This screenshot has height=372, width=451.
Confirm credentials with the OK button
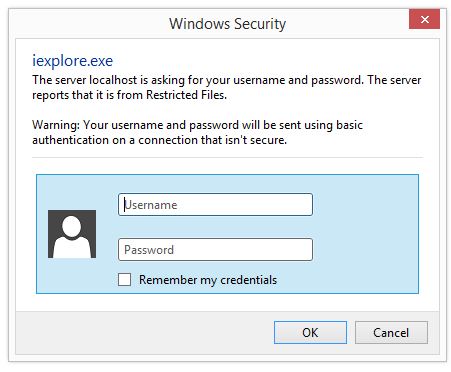pyautogui.click(x=310, y=332)
